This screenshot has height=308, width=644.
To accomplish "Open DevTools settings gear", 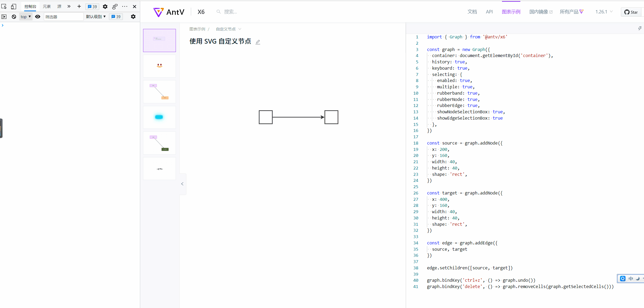I will 105,6.
